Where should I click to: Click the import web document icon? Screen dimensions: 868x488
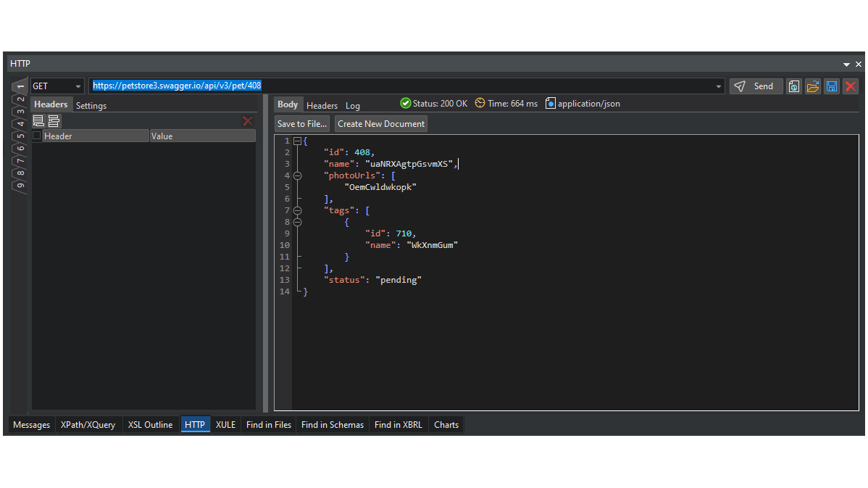point(794,86)
